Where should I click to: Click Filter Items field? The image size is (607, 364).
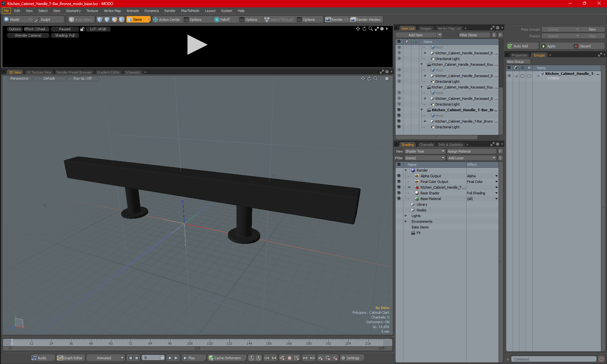(474, 35)
